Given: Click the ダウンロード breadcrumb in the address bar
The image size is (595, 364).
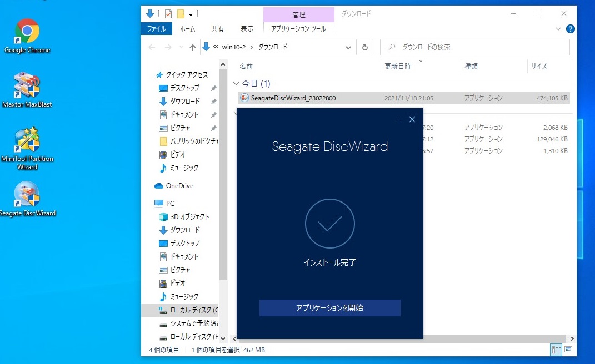Looking at the screenshot, I should tap(273, 47).
